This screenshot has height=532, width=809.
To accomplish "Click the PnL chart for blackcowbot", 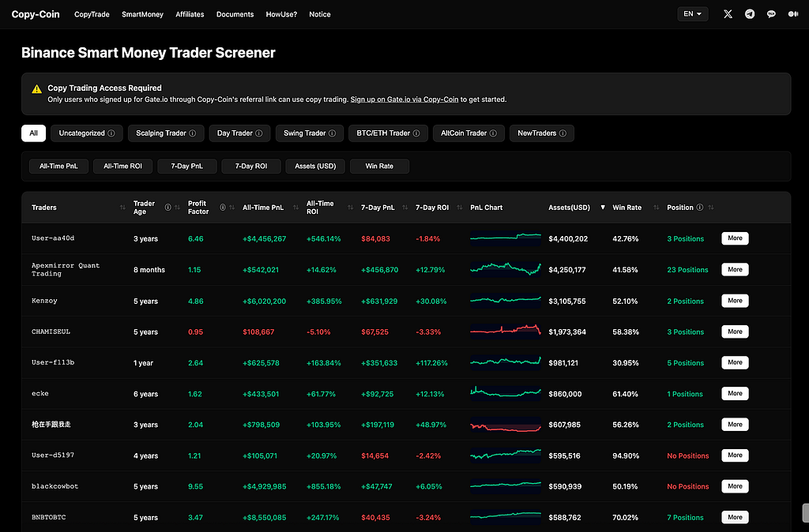I will click(x=506, y=485).
